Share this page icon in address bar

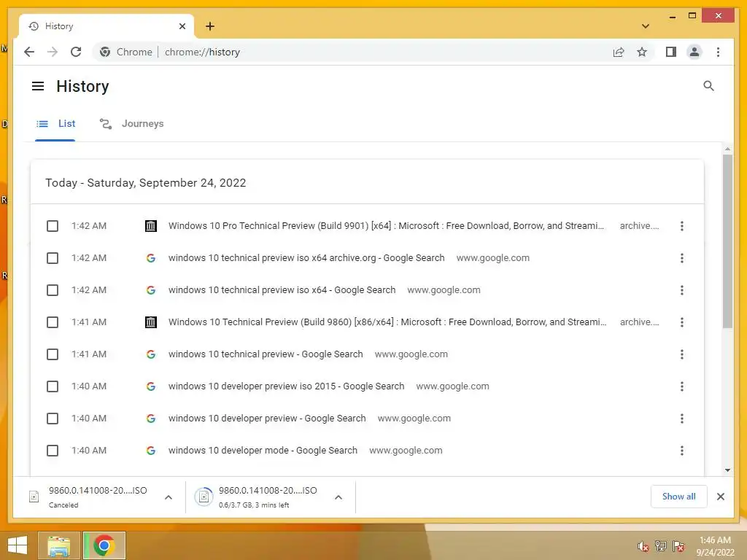(619, 52)
